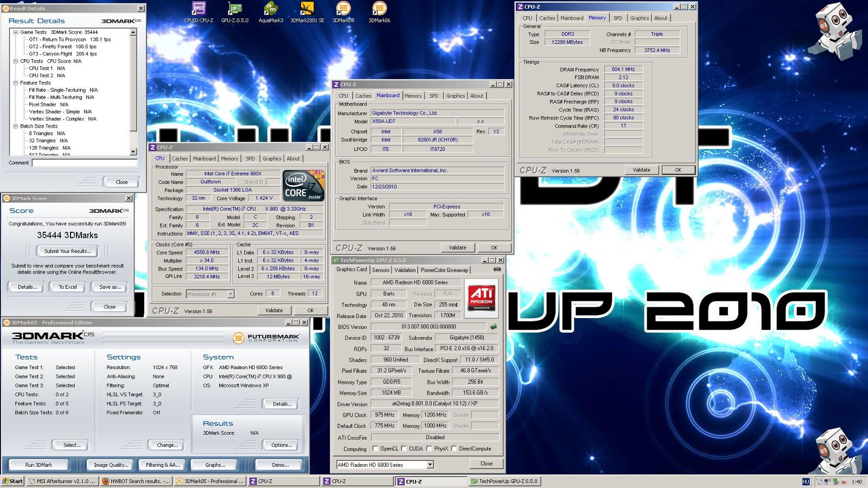The width and height of the screenshot is (868, 488).
Task: Click the GPU-Z title bar icon
Action: point(336,260)
